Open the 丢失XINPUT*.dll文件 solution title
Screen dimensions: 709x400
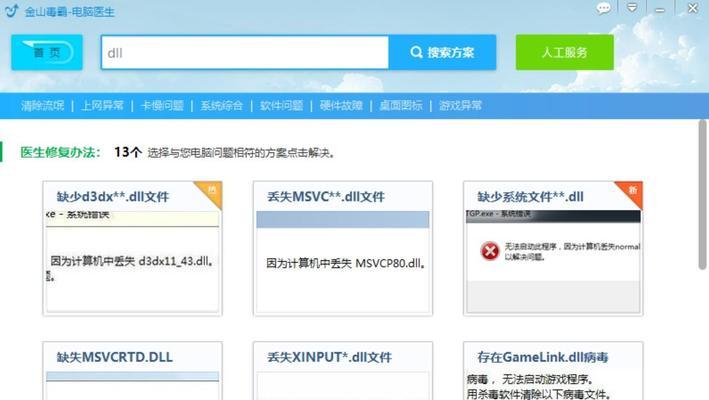(329, 357)
